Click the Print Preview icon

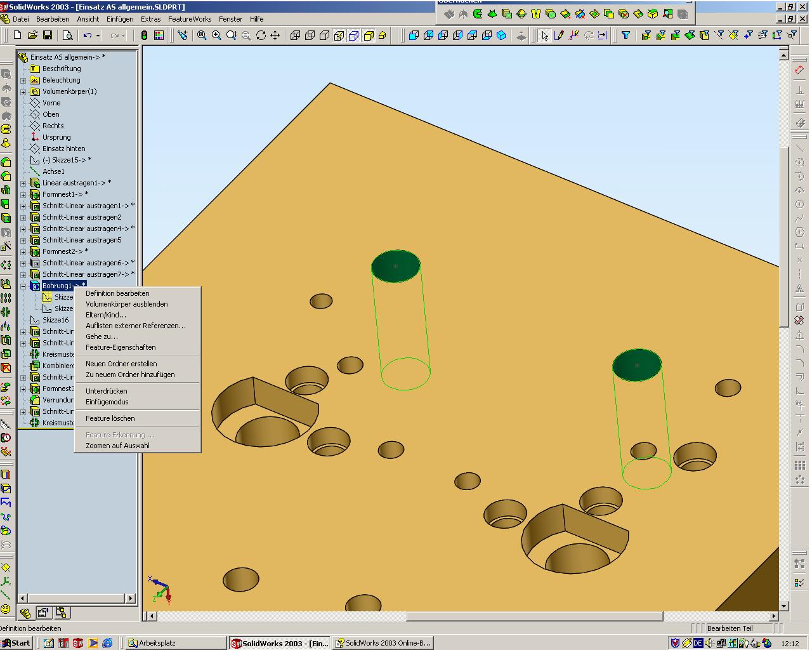(68, 36)
